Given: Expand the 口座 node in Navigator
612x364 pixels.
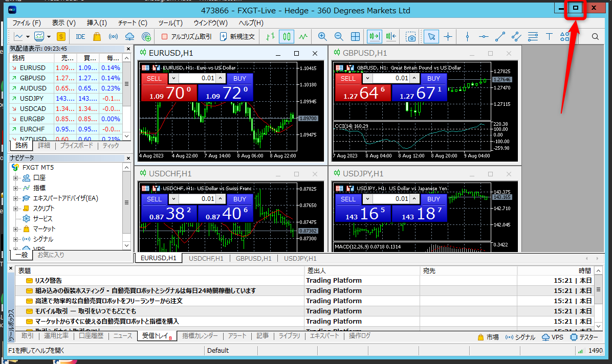Looking at the screenshot, I should point(16,178).
